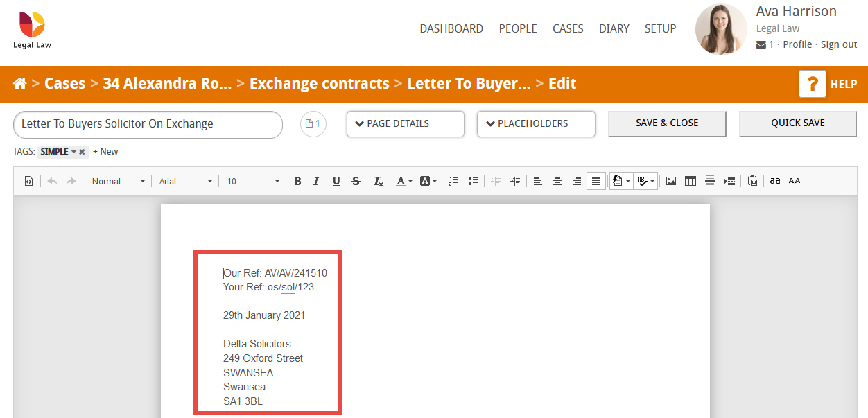Enable justified text alignment
The width and height of the screenshot is (868, 418).
596,181
